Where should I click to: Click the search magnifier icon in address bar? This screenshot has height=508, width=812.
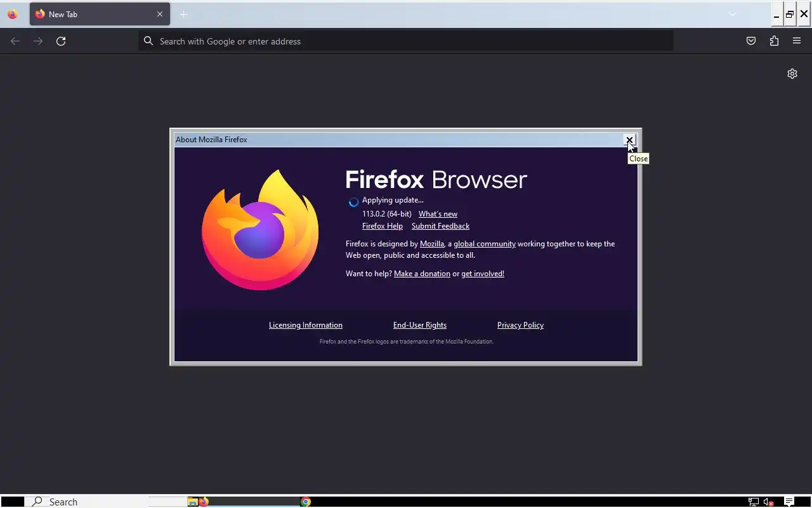[148, 41]
